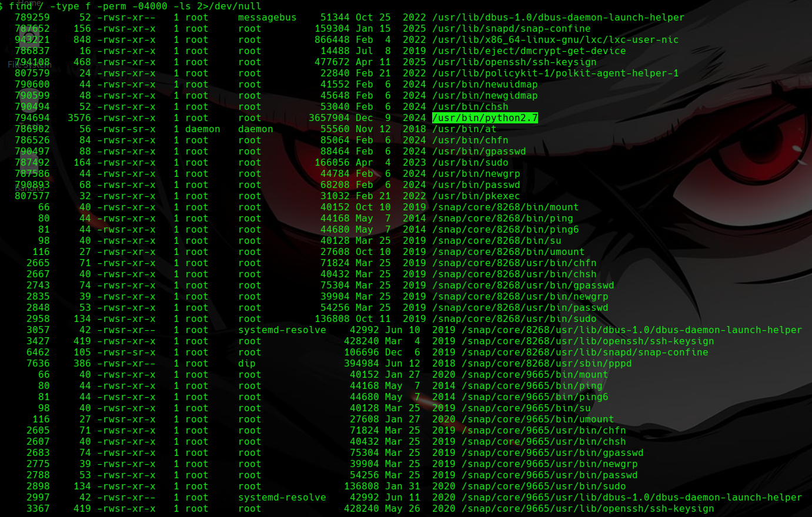Click the /snap/core/8268/usr/bin/passwd path
Viewport: 812px width, 517px height.
[x=520, y=308]
